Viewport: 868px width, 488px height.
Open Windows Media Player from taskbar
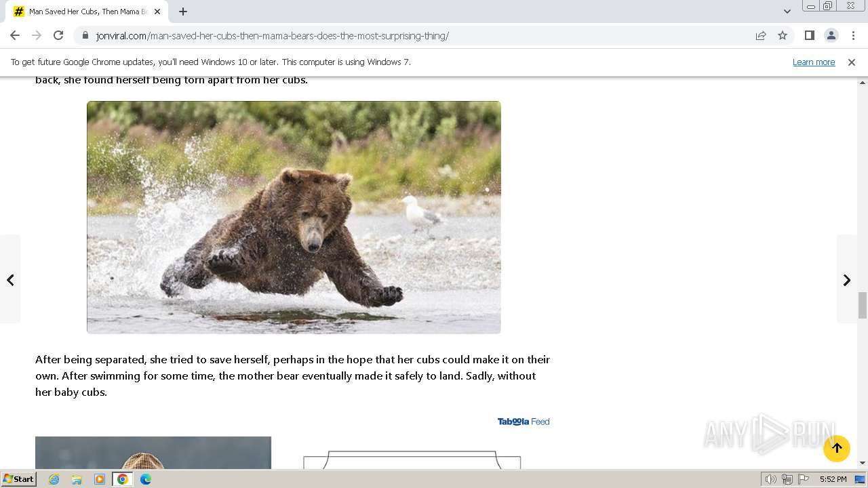(x=100, y=479)
